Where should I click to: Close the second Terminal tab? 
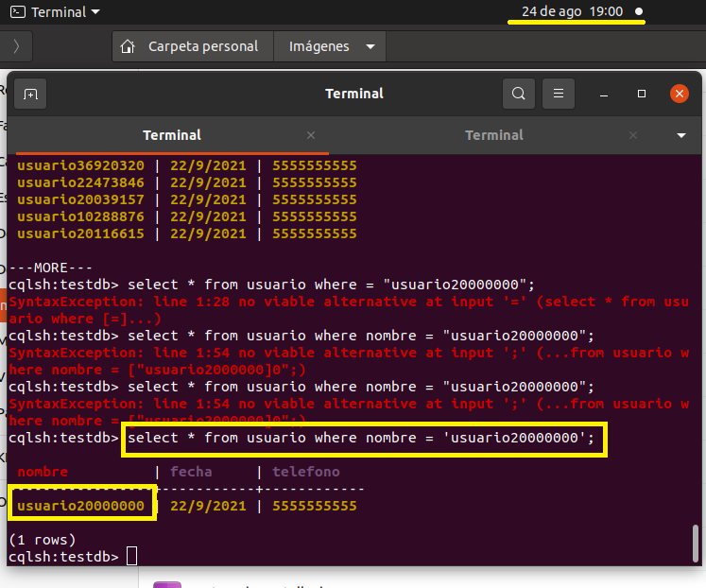[x=633, y=135]
